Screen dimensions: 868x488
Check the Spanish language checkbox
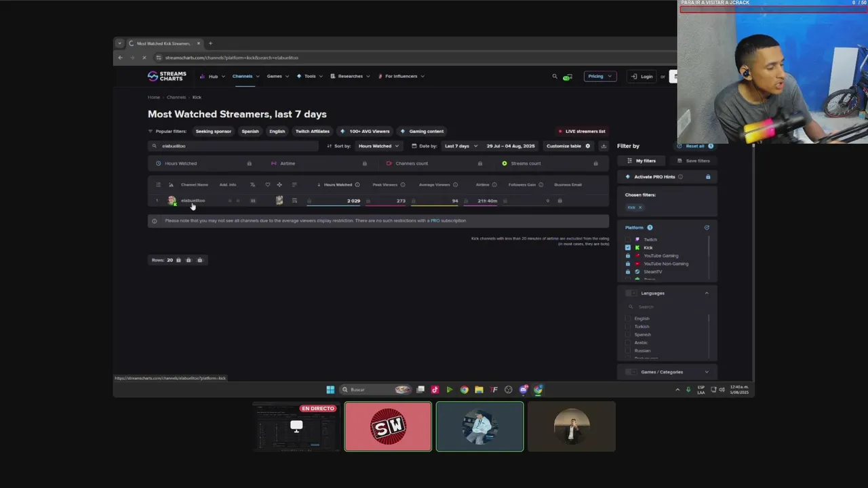pos(628,335)
